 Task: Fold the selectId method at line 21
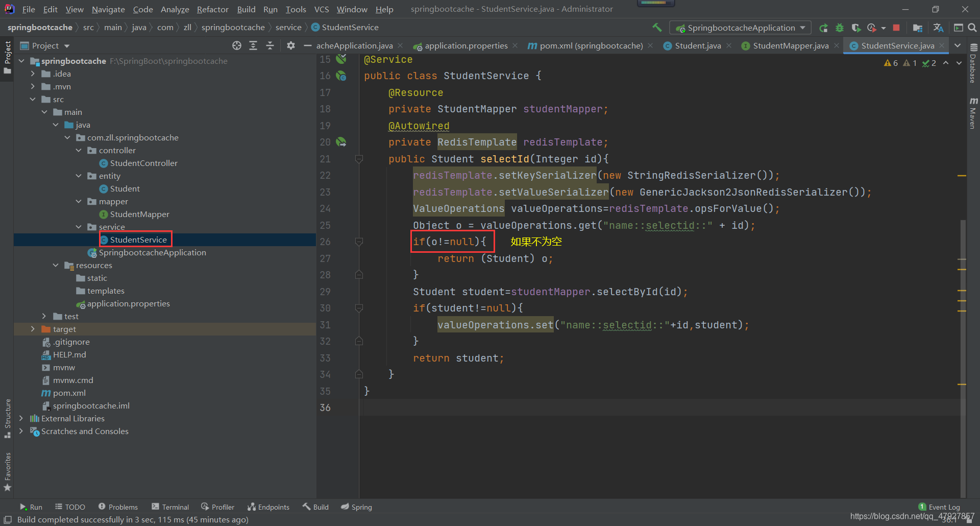click(x=359, y=159)
